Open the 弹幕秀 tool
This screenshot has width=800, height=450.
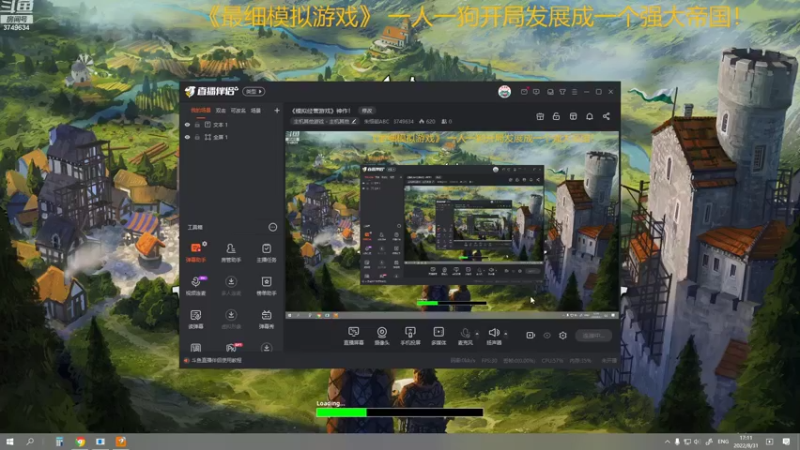pyautogui.click(x=266, y=319)
